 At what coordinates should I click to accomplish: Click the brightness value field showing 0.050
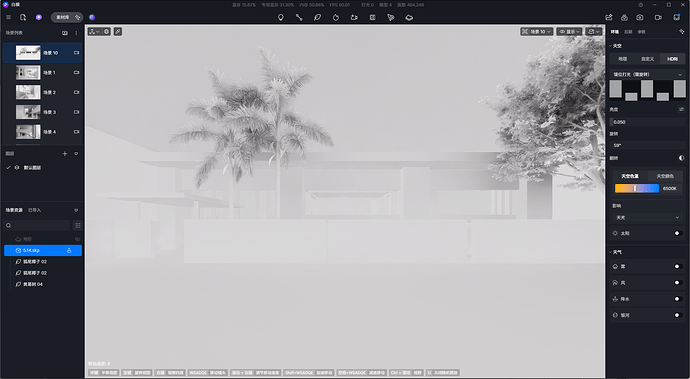[x=647, y=122]
